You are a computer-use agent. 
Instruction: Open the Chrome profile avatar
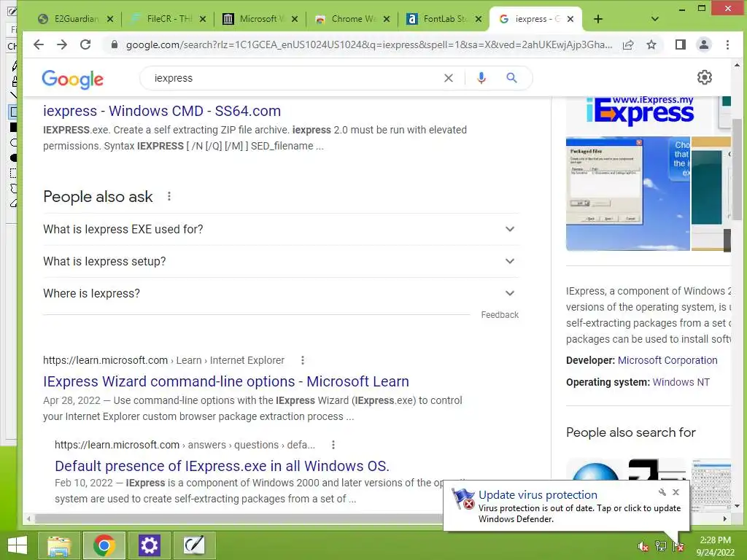pyautogui.click(x=704, y=44)
